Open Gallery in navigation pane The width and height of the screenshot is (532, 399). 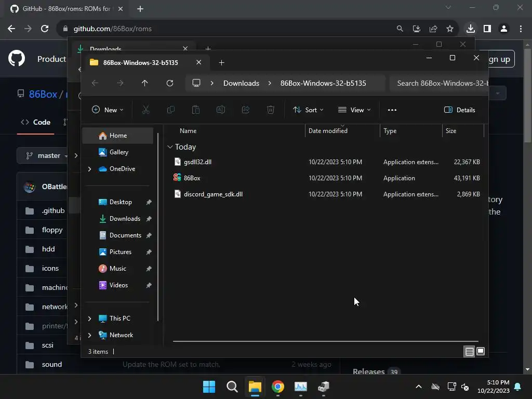[118, 152]
